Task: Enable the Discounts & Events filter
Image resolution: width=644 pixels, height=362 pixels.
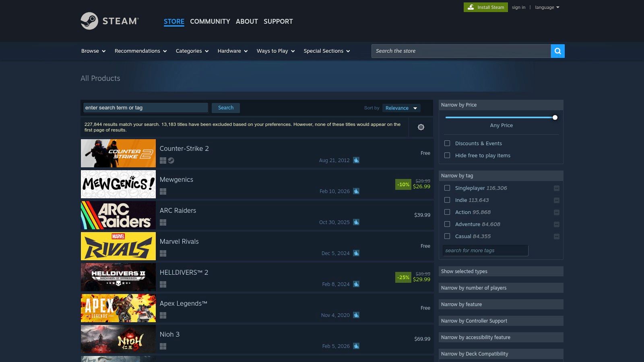Action: [x=447, y=143]
